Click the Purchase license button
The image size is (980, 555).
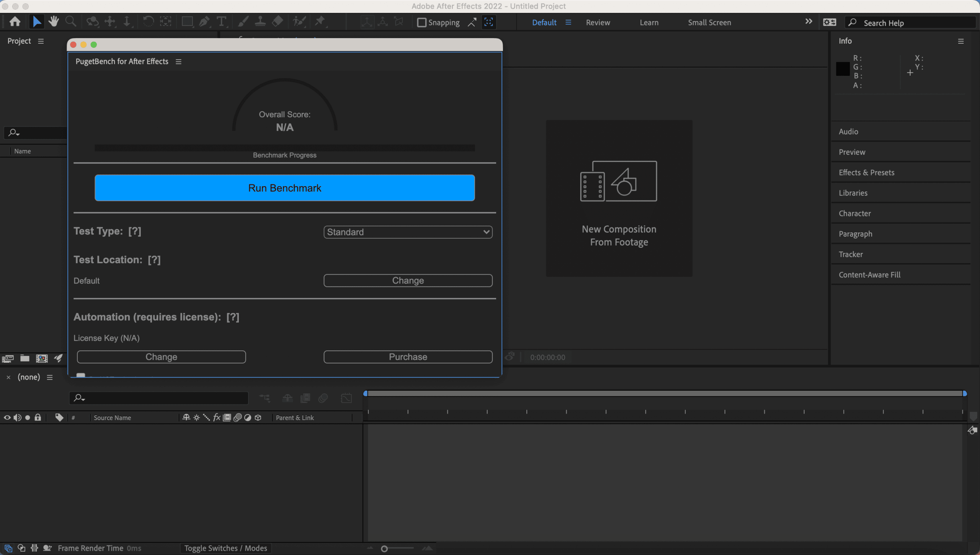(408, 357)
